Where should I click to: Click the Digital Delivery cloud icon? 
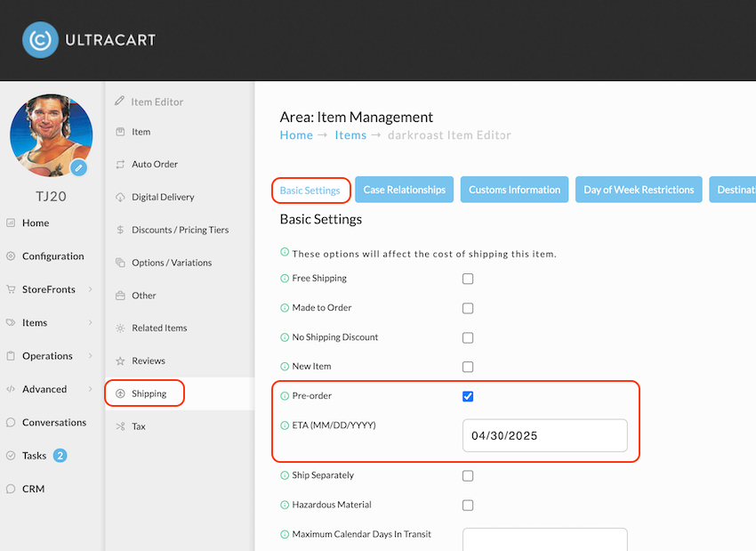click(x=120, y=198)
